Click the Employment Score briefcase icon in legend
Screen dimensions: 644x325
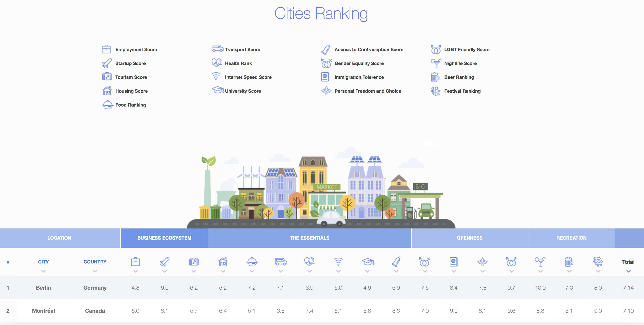click(106, 49)
